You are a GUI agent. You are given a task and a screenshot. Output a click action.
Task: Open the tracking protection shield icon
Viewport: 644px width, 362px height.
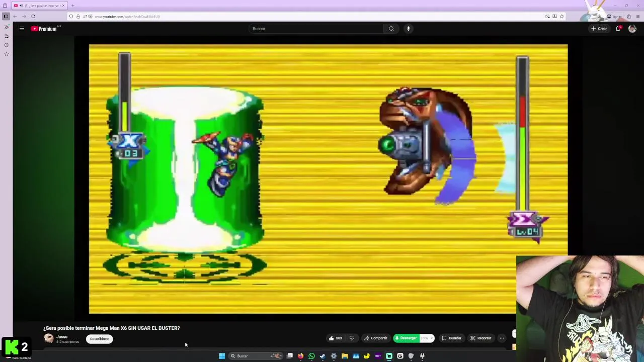tap(71, 17)
